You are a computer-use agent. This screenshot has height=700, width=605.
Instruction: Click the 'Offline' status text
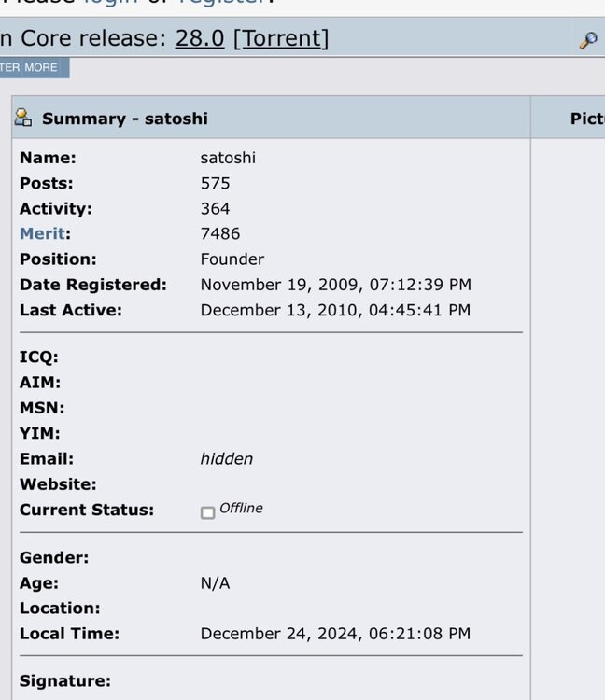[241, 508]
